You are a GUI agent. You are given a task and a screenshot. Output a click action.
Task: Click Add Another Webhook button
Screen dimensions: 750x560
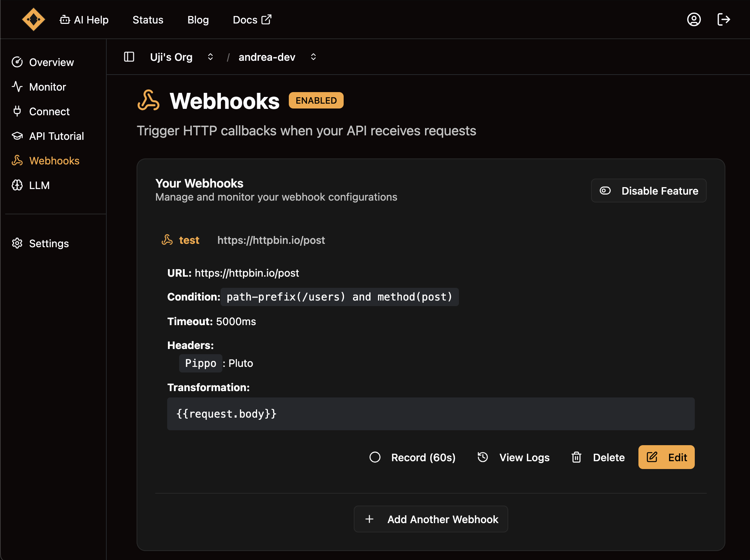[431, 519]
